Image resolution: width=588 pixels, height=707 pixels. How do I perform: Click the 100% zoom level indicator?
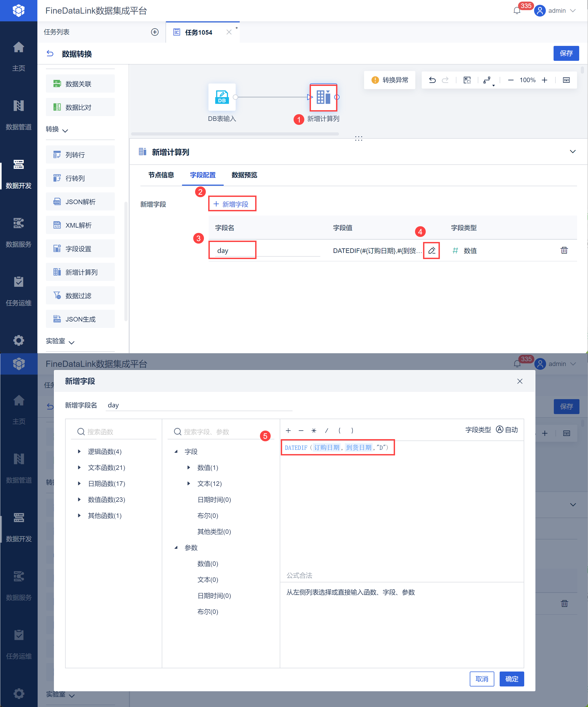(x=527, y=80)
